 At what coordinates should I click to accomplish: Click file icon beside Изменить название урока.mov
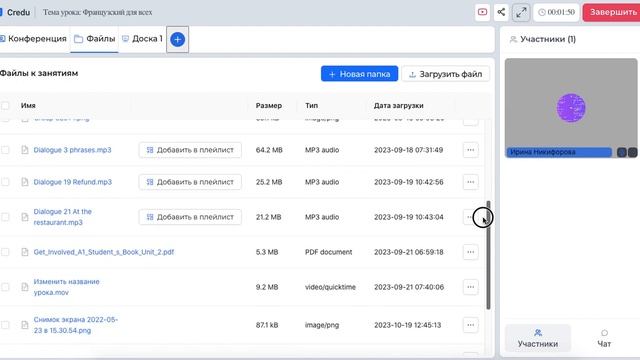(25, 287)
